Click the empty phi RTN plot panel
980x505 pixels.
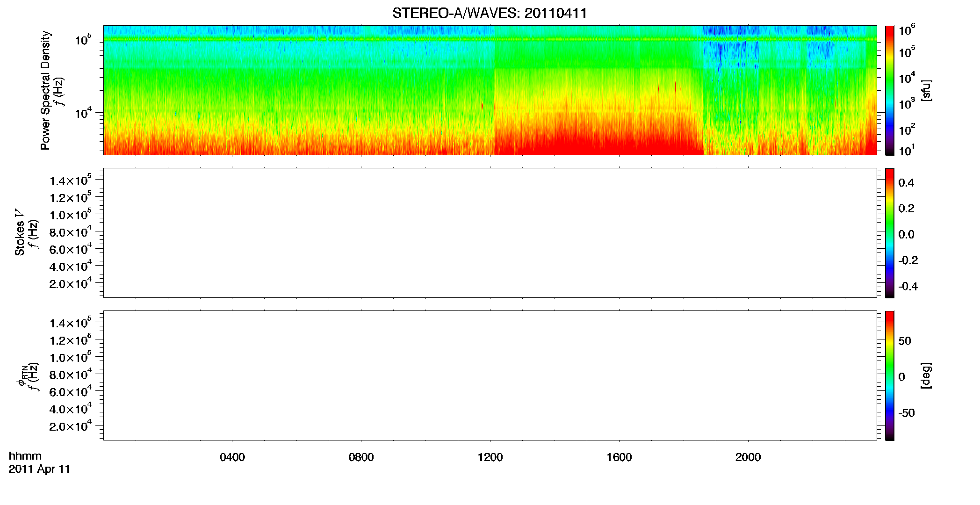coord(490,375)
